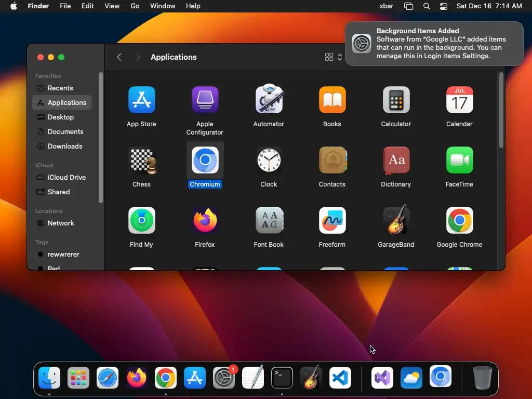Open the Stage Manager menu bar icon
532x399 pixels.
click(x=408, y=6)
